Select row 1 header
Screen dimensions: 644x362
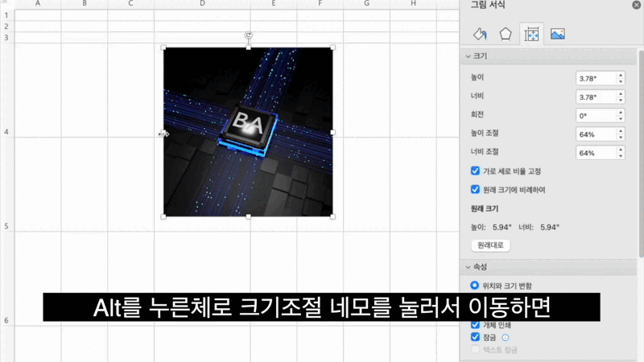click(6, 15)
